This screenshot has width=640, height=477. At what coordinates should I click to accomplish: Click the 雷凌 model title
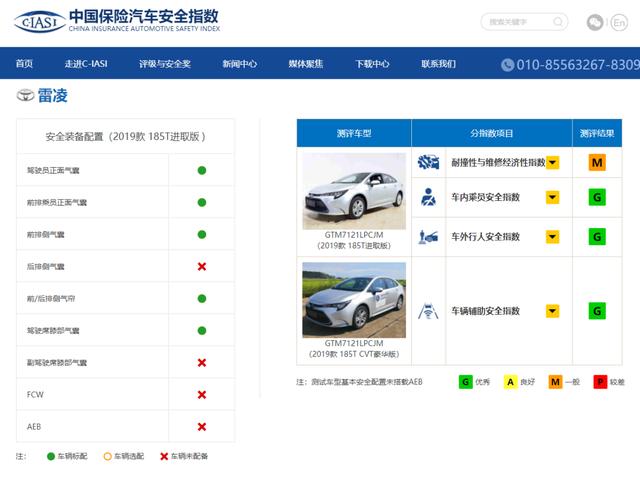tap(53, 95)
